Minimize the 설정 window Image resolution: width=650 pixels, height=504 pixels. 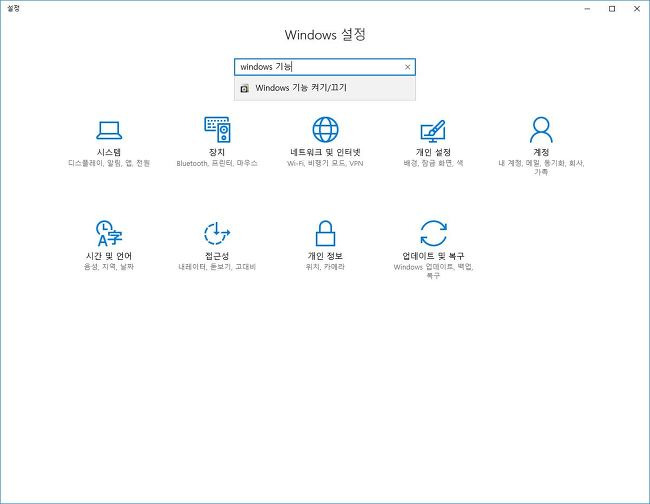[x=587, y=9]
